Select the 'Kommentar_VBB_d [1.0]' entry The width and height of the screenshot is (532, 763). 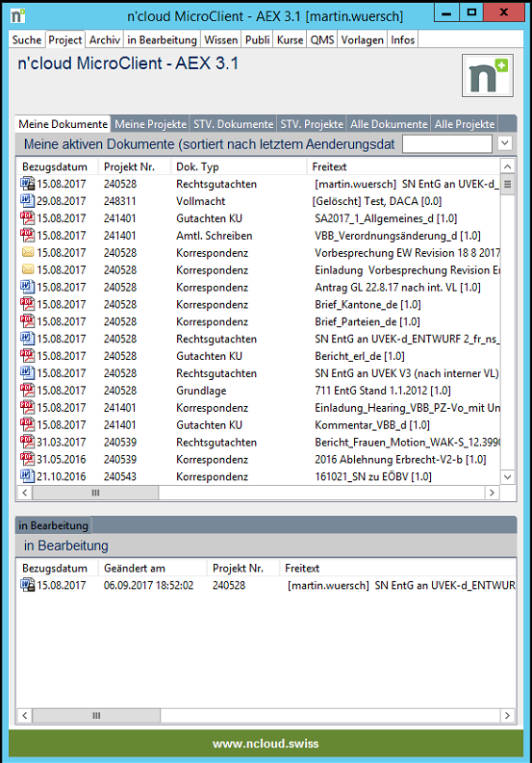372,425
